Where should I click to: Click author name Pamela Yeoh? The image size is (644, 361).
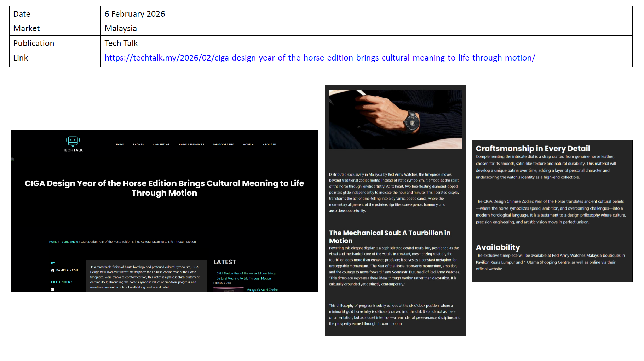pyautogui.click(x=67, y=270)
